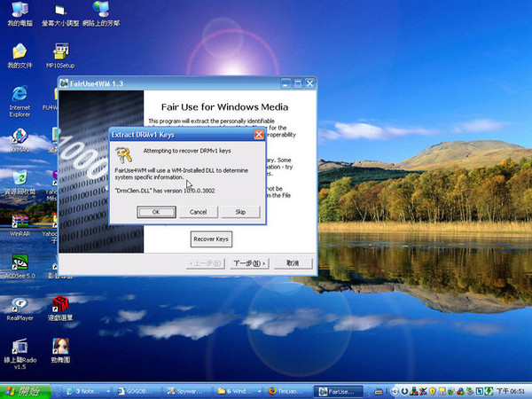Open the 我的文件 folder icon

(x=20, y=56)
